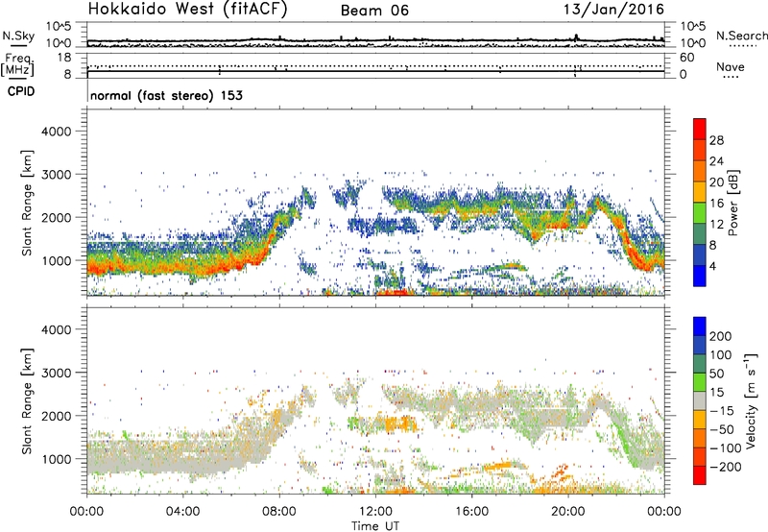Image resolution: width=768 pixels, height=532 pixels.
Task: Click the '1000' tick on velocity panel
Action: [x=56, y=459]
